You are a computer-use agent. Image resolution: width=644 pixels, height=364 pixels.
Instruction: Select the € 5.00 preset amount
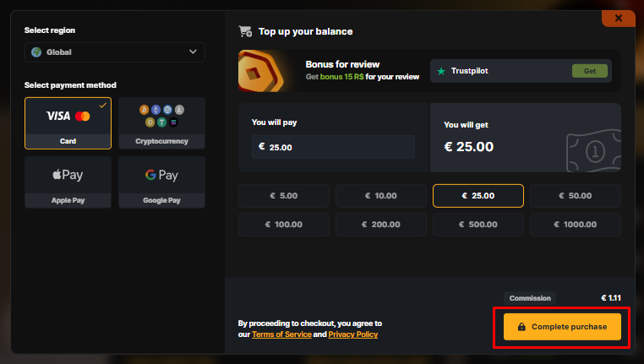[x=284, y=196]
